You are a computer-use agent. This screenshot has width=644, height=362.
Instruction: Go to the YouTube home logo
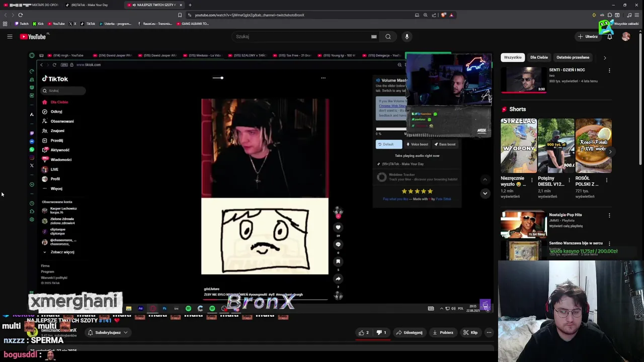pyautogui.click(x=33, y=36)
